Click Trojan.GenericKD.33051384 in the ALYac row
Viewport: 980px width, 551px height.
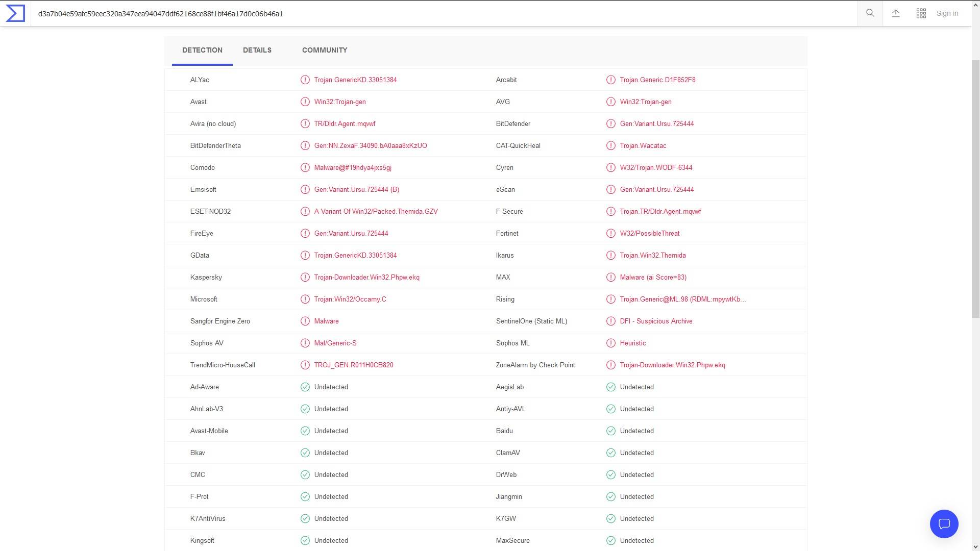click(355, 80)
